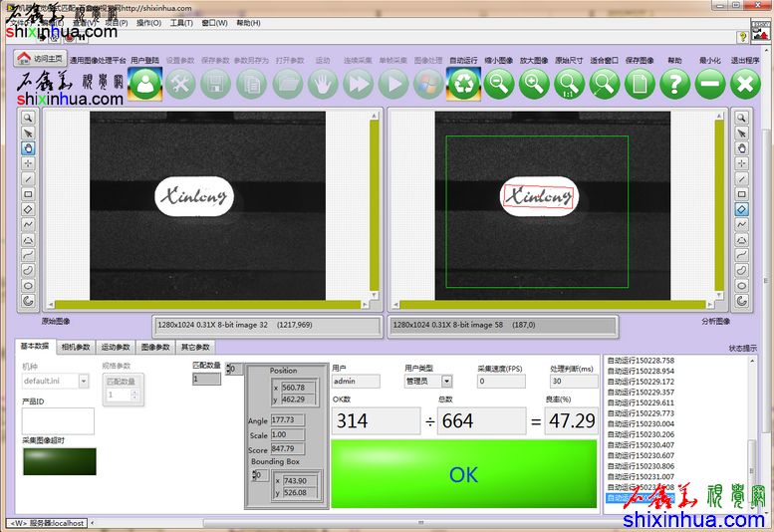
Task: Click the auto run icon (自动运行)
Action: tap(463, 84)
